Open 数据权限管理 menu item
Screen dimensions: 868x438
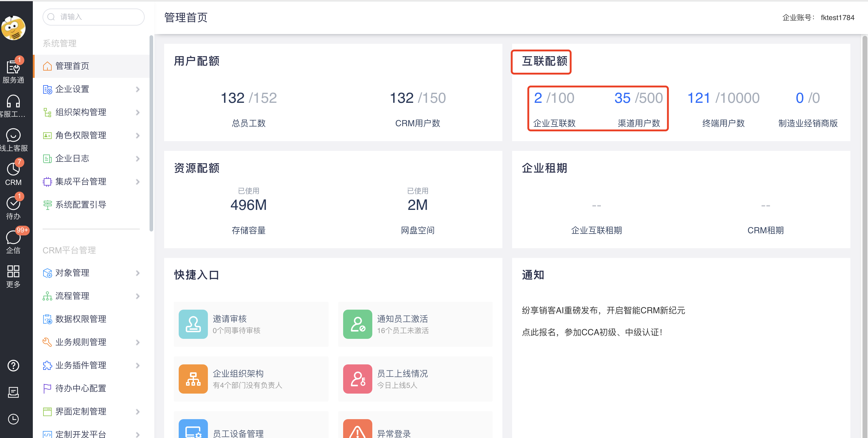[x=91, y=319]
